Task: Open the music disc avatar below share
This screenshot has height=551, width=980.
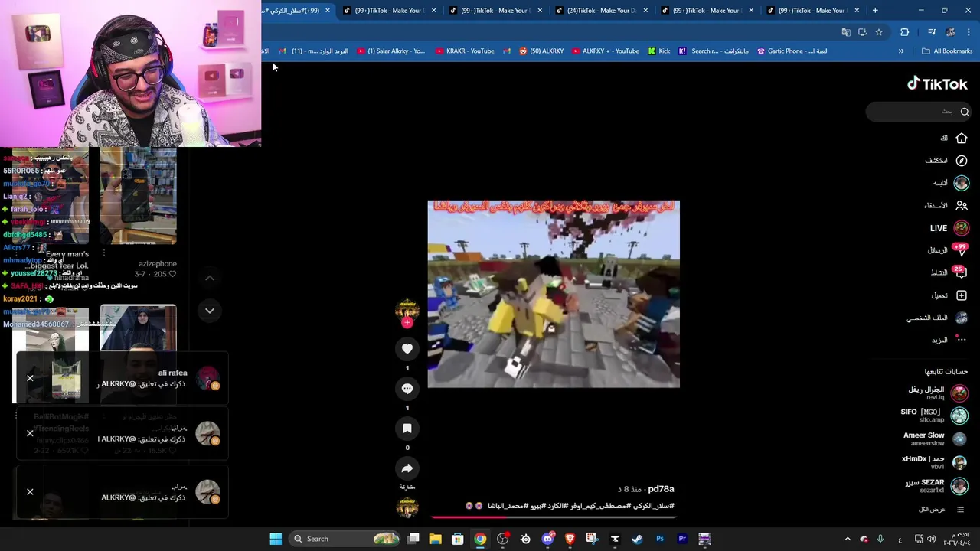Action: coord(407,507)
